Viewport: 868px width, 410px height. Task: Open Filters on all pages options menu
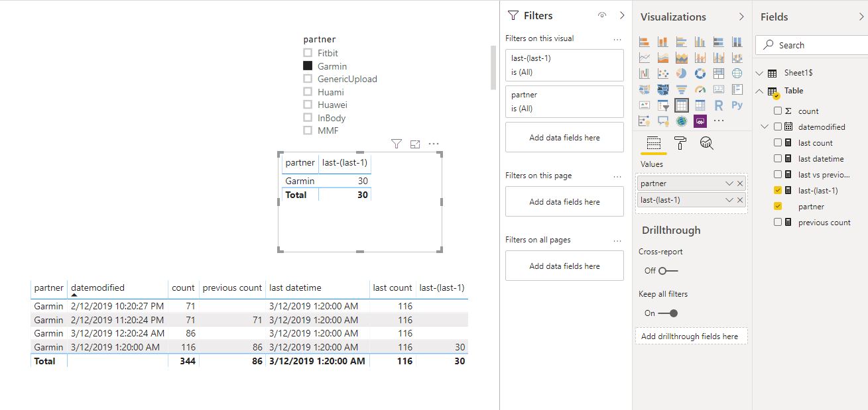[617, 240]
